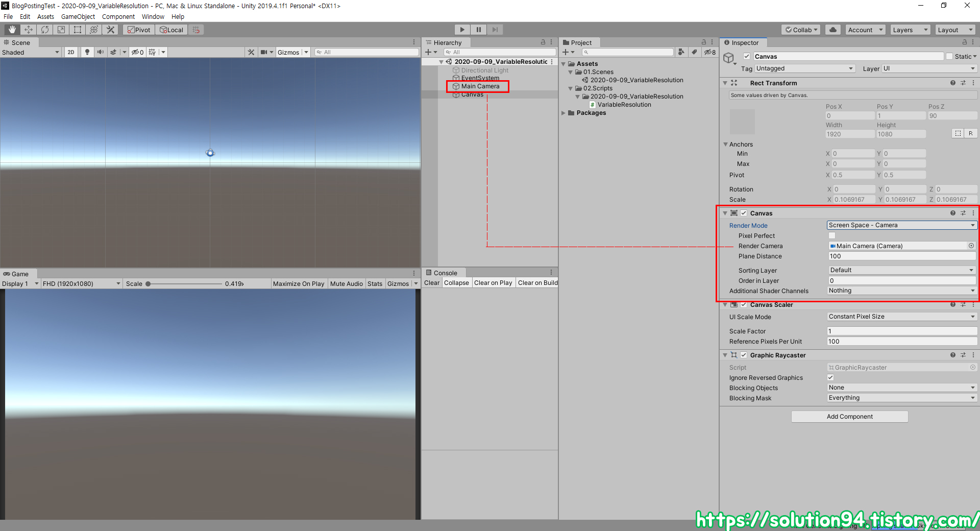Open Scene component tools icon
Screen dimensions: 980x531
coord(251,52)
